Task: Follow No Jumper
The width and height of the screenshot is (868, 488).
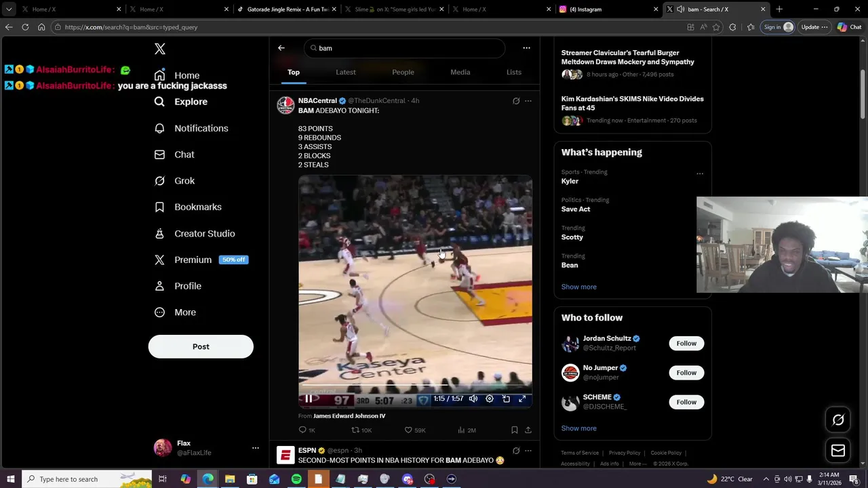Action: 686,373
